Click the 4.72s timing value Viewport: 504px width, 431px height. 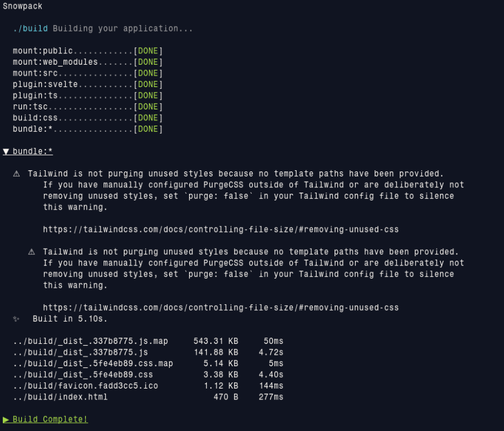[x=271, y=352]
